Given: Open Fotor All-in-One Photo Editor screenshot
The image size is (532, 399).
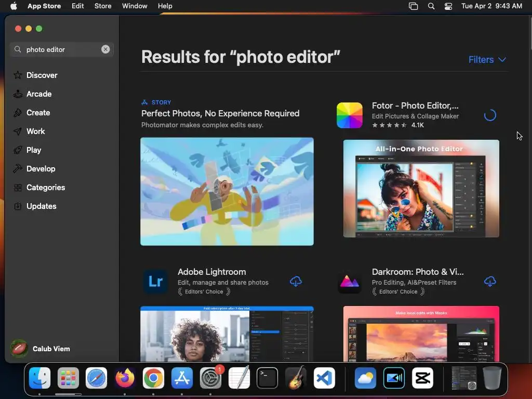Looking at the screenshot, I should coord(421,189).
